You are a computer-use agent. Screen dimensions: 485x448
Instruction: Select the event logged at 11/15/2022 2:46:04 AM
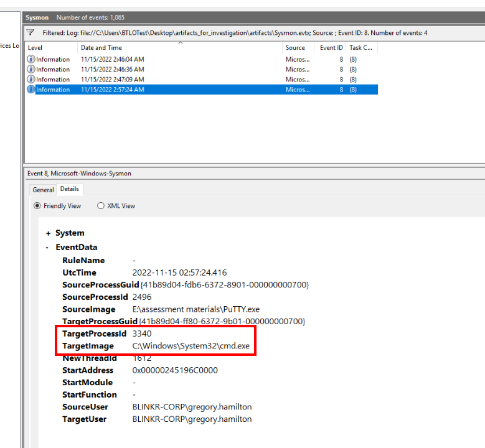(202, 59)
